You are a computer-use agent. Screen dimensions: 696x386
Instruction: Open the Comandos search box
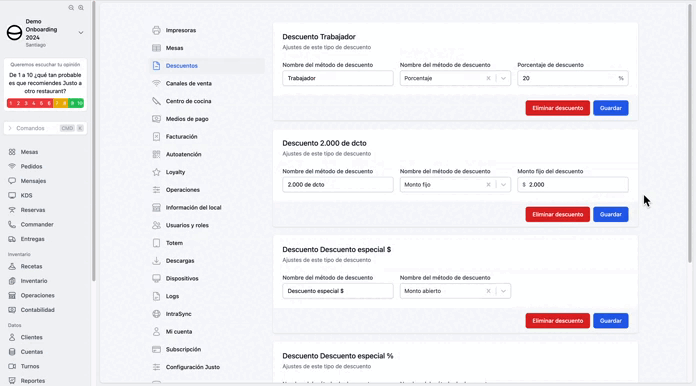pyautogui.click(x=45, y=128)
